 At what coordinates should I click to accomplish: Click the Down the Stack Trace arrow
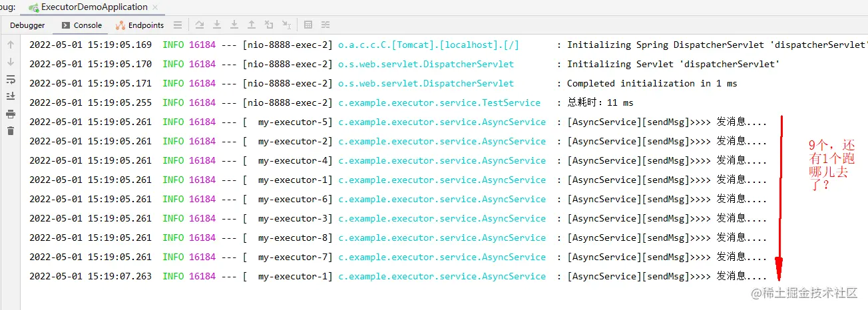[11, 62]
